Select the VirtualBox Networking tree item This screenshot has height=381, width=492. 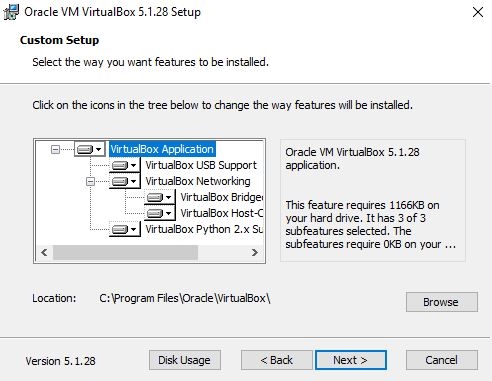click(198, 181)
